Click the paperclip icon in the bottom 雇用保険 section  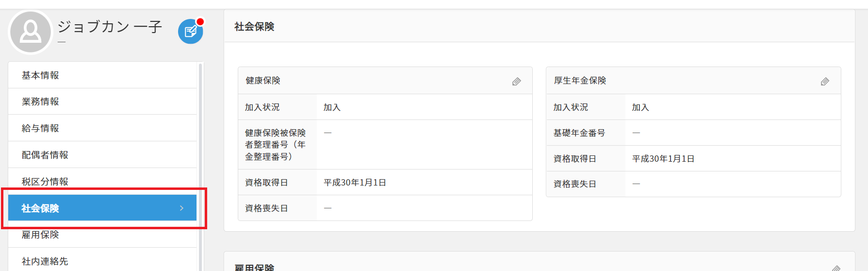click(x=835, y=268)
